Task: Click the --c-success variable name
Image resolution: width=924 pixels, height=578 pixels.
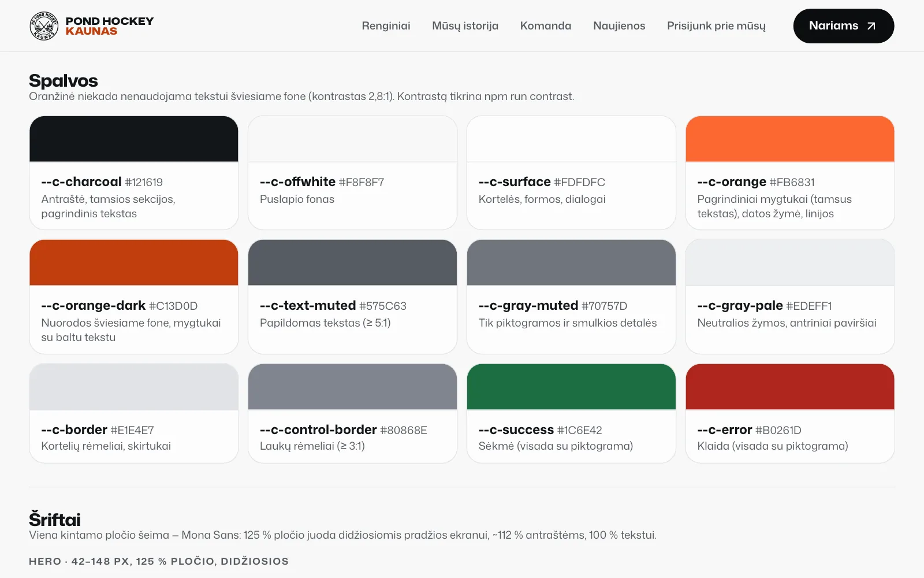Action: click(516, 430)
